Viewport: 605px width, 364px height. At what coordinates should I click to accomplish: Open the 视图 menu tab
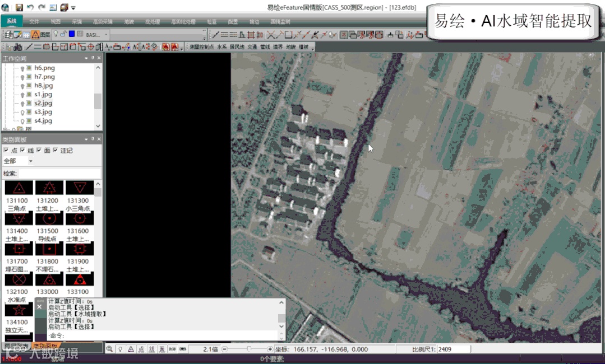[x=56, y=22]
